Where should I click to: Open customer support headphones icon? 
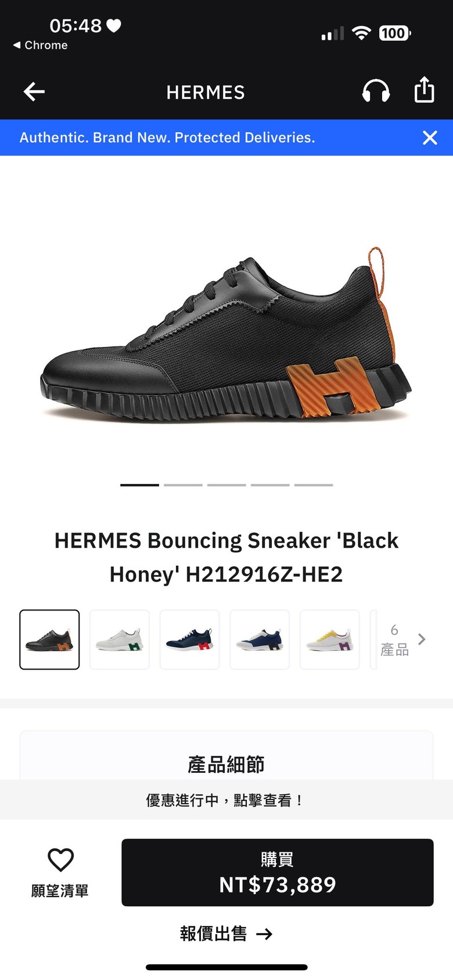coord(376,91)
